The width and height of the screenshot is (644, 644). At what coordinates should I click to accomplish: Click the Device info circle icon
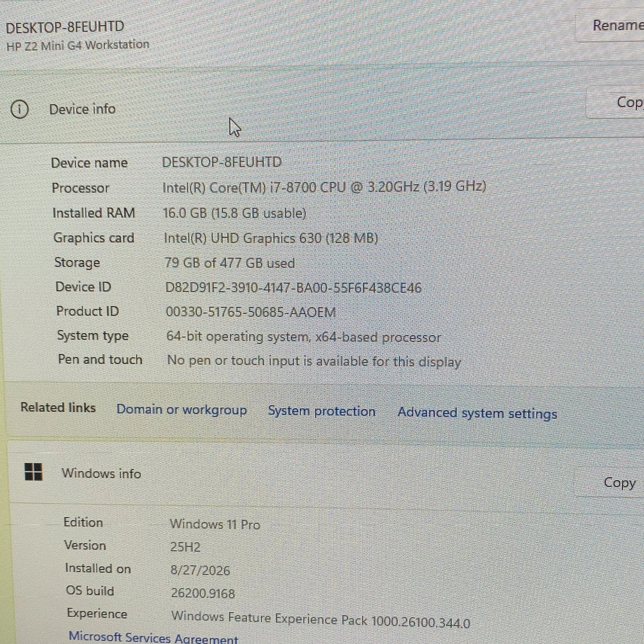click(19, 109)
